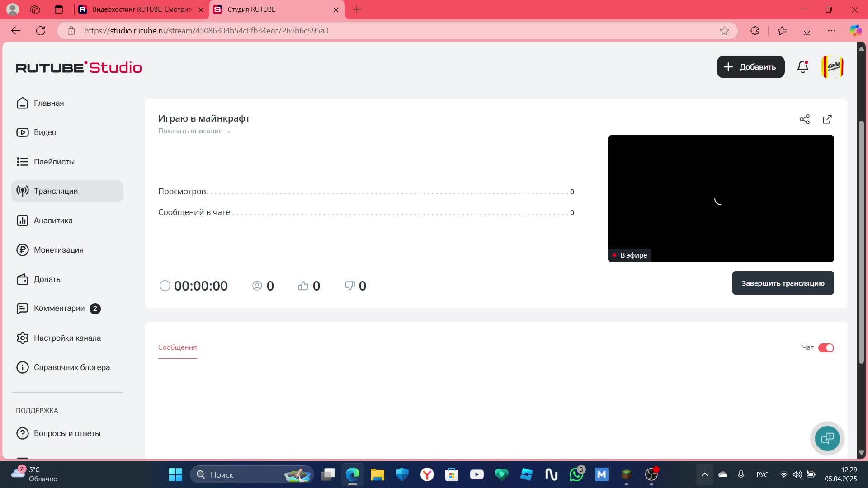Open WhatsApp from the Windows taskbar
Image resolution: width=868 pixels, height=488 pixels.
click(x=576, y=474)
